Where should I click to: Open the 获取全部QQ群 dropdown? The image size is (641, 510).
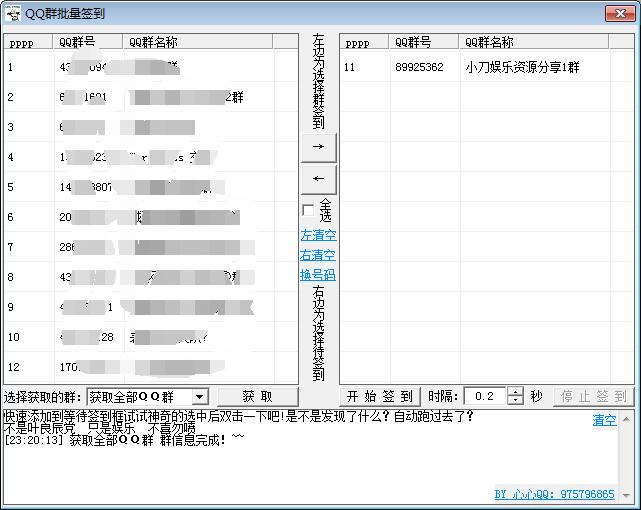point(199,396)
